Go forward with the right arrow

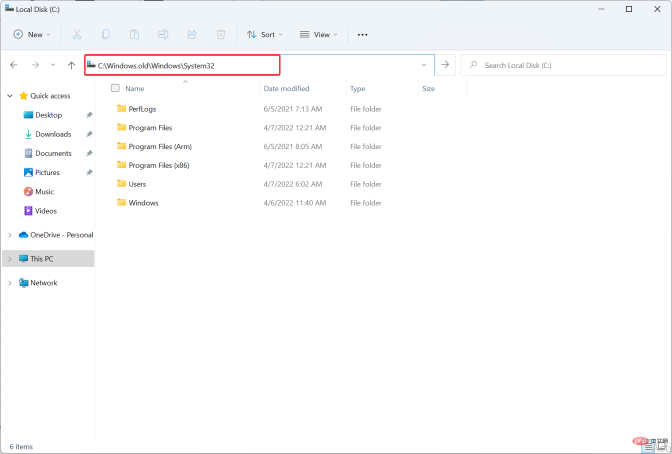[35, 65]
